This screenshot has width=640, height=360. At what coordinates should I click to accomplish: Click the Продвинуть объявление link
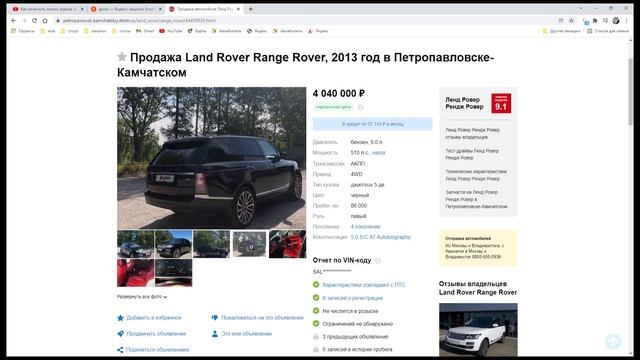pos(152,333)
